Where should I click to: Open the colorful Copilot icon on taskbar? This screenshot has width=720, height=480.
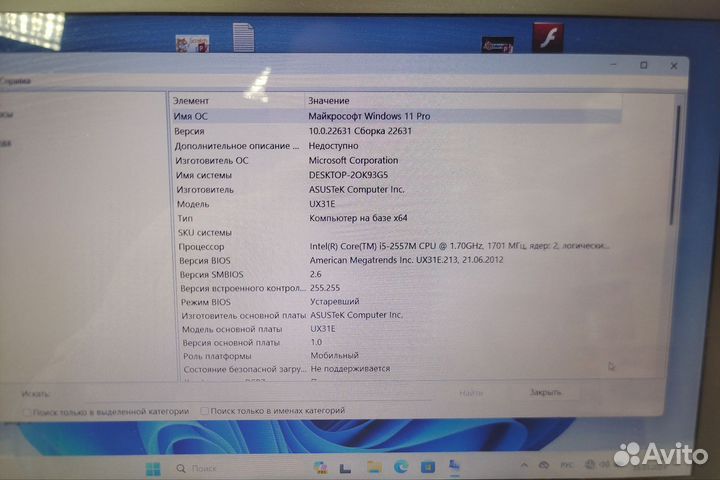[x=320, y=468]
